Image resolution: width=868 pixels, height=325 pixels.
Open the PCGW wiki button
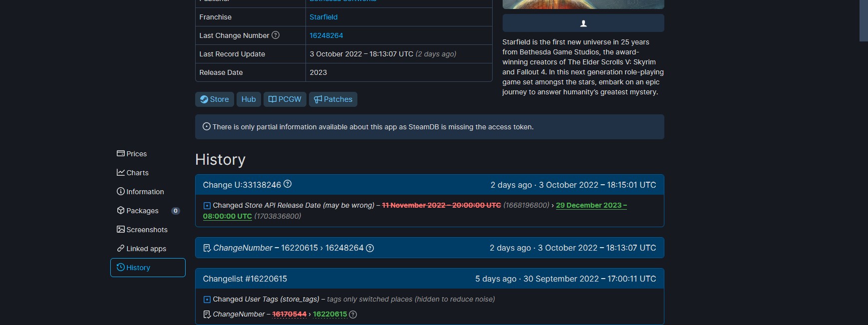285,99
